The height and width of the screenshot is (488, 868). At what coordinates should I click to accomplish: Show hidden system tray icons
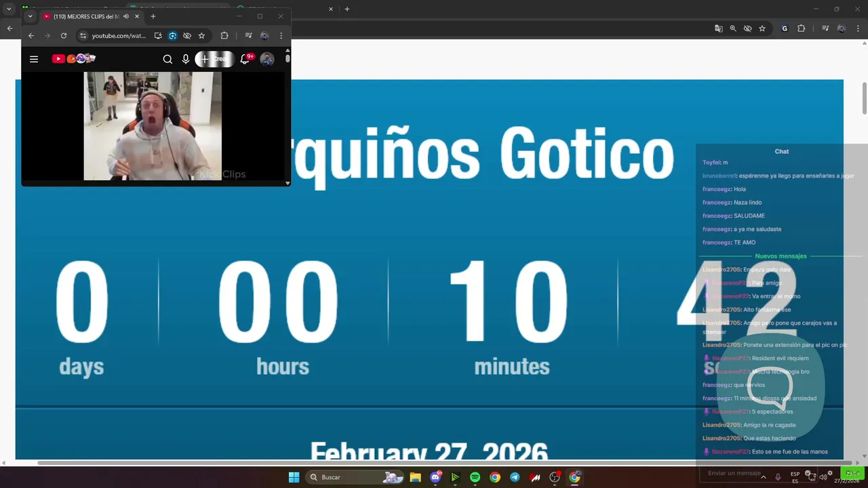pyautogui.click(x=764, y=477)
